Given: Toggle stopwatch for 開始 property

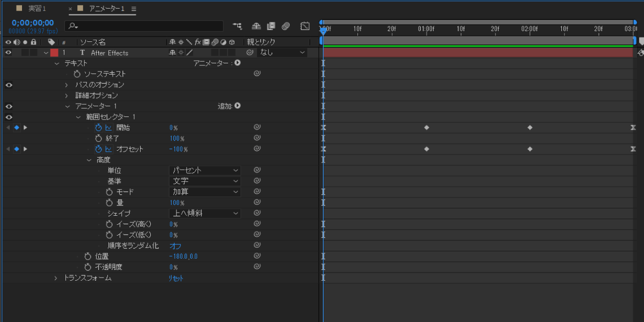Looking at the screenshot, I should point(98,128).
